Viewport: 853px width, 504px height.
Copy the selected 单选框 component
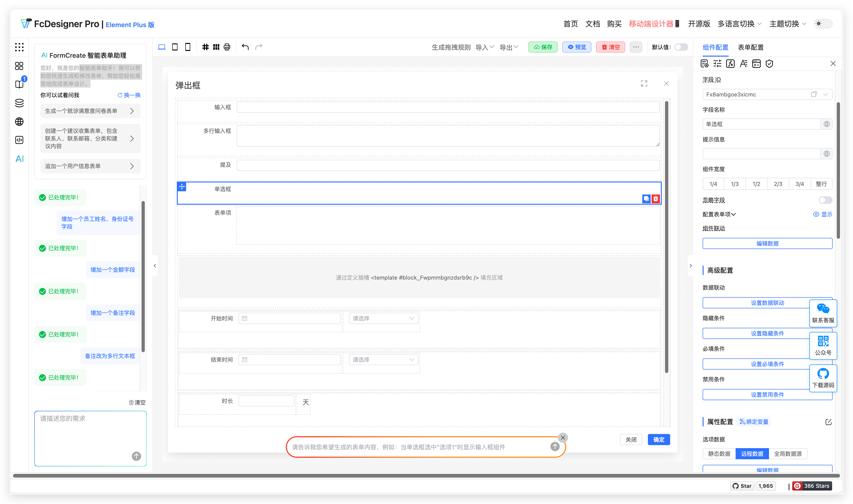point(646,199)
